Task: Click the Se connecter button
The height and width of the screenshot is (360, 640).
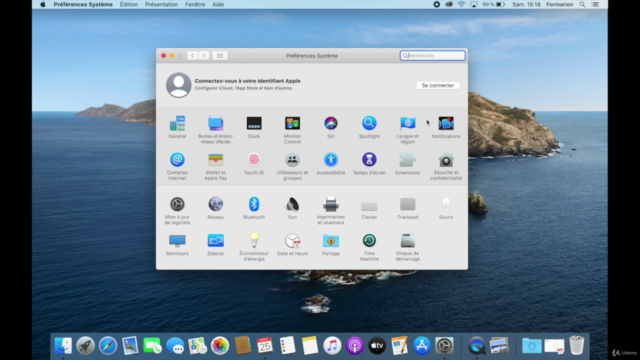Action: (x=438, y=85)
